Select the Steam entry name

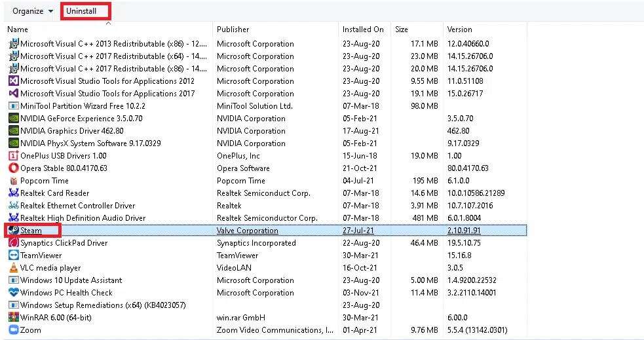point(31,231)
